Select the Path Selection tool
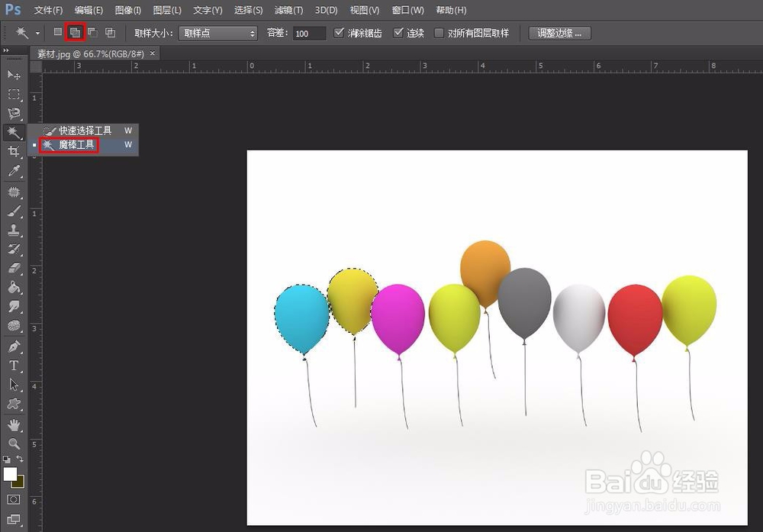The image size is (763, 532). click(x=14, y=385)
